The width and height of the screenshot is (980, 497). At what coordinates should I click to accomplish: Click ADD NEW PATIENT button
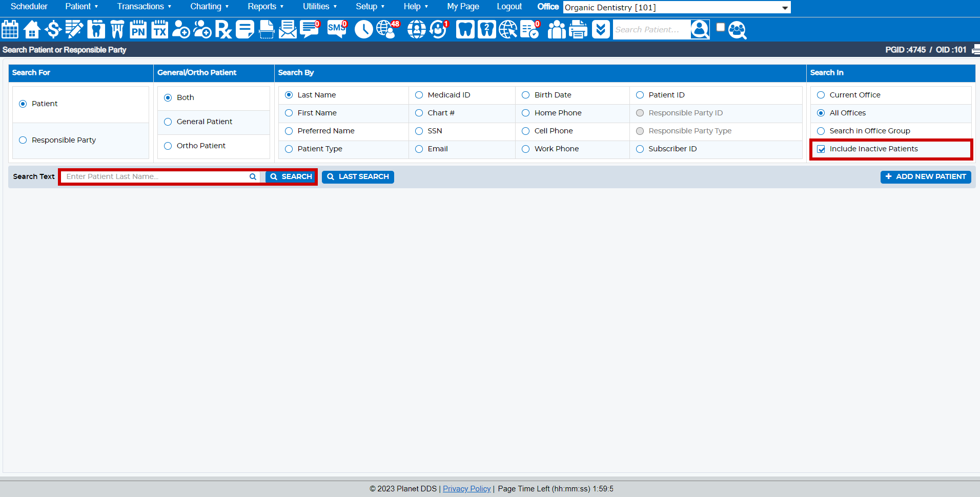tap(926, 176)
